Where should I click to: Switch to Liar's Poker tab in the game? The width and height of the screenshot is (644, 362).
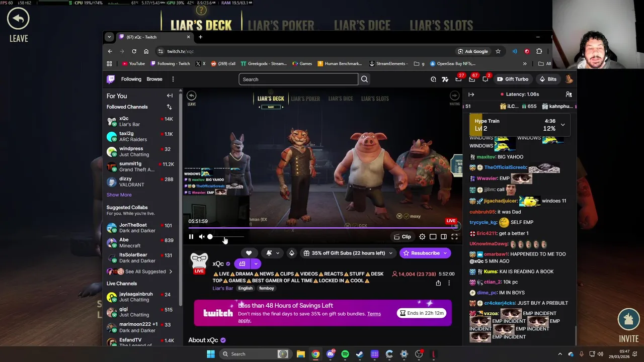[281, 25]
